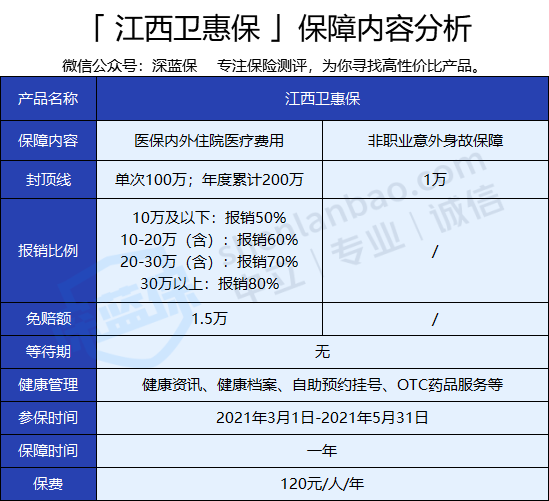The width and height of the screenshot is (549, 501).
Task: Click 单次100万；年度累计200万 cell
Action: tap(209, 180)
